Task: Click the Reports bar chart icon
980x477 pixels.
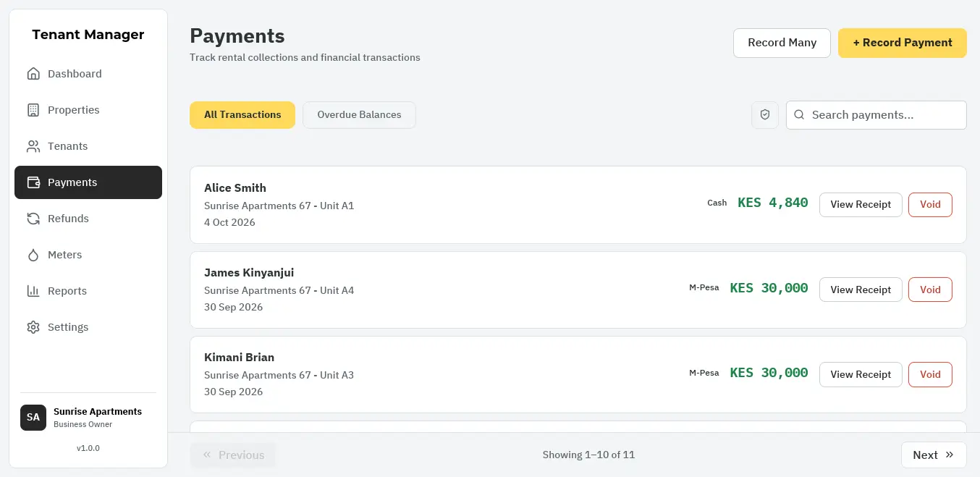Action: (x=33, y=291)
